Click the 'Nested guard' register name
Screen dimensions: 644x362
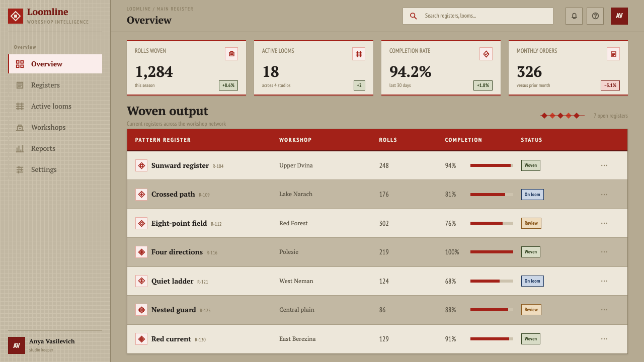(x=174, y=310)
